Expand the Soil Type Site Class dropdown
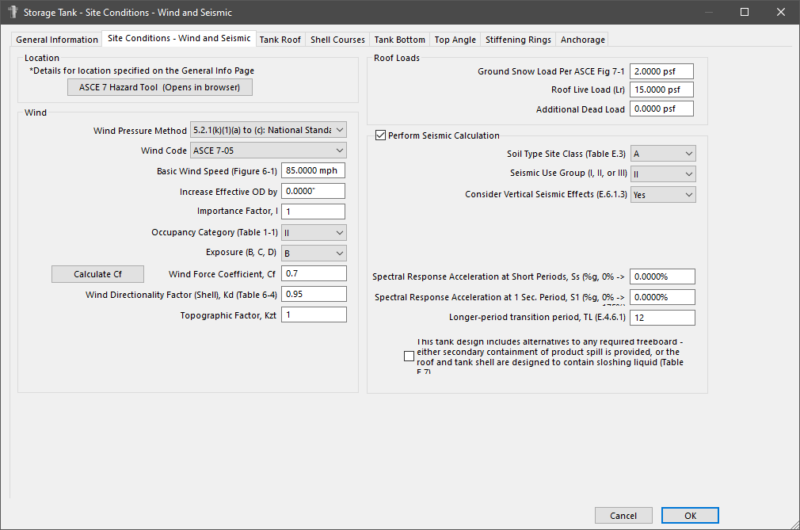This screenshot has width=800, height=530. pyautogui.click(x=663, y=154)
